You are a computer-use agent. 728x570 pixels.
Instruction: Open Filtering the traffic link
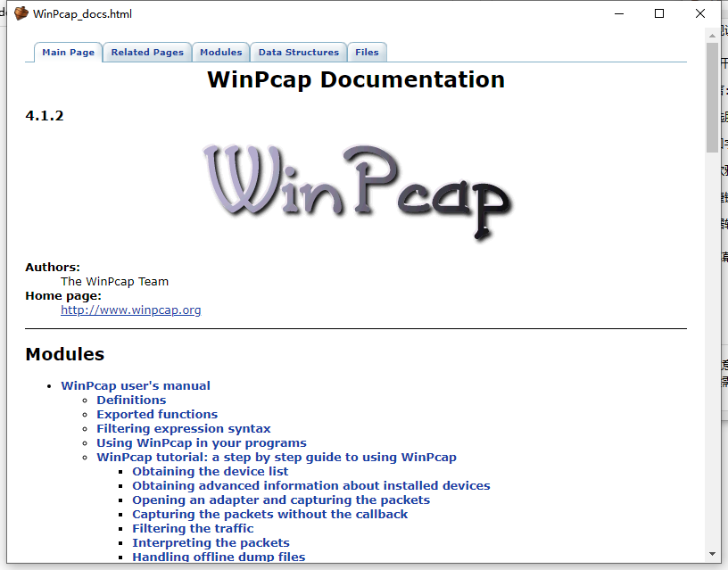tap(193, 529)
